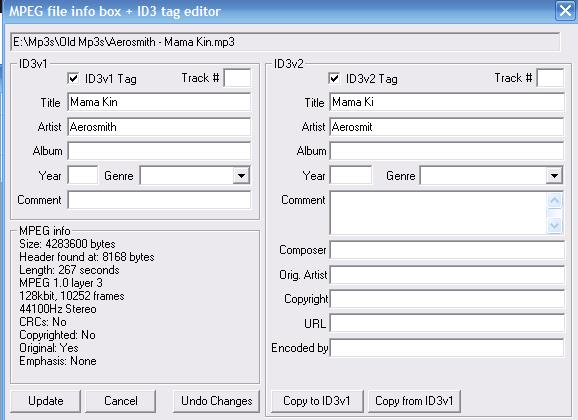Close the MPEG file info dialog
This screenshot has width=578, height=420.
[x=565, y=11]
